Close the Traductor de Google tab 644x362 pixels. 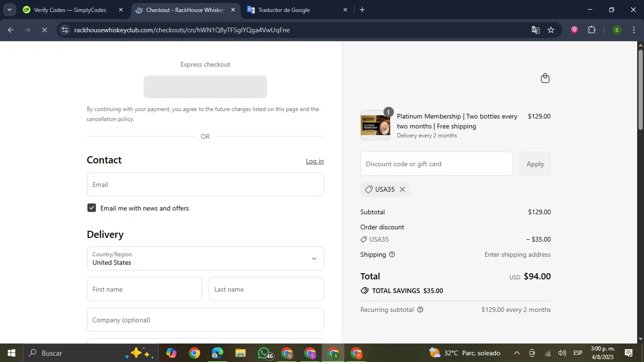(345, 9)
